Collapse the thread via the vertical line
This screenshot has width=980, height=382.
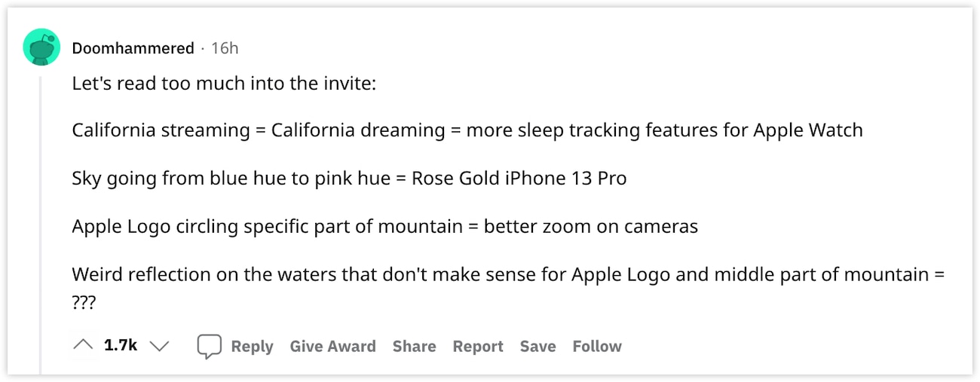pyautogui.click(x=41, y=224)
